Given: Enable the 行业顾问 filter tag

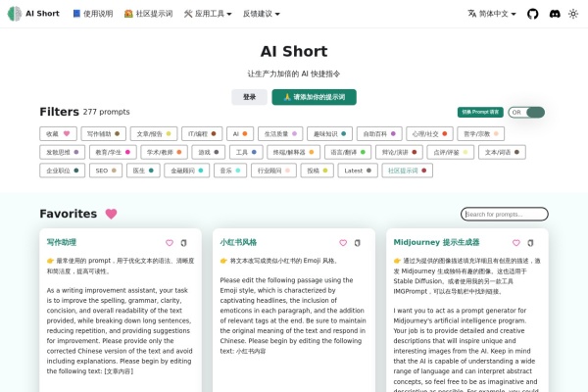Looking at the screenshot, I should pyautogui.click(x=273, y=171).
